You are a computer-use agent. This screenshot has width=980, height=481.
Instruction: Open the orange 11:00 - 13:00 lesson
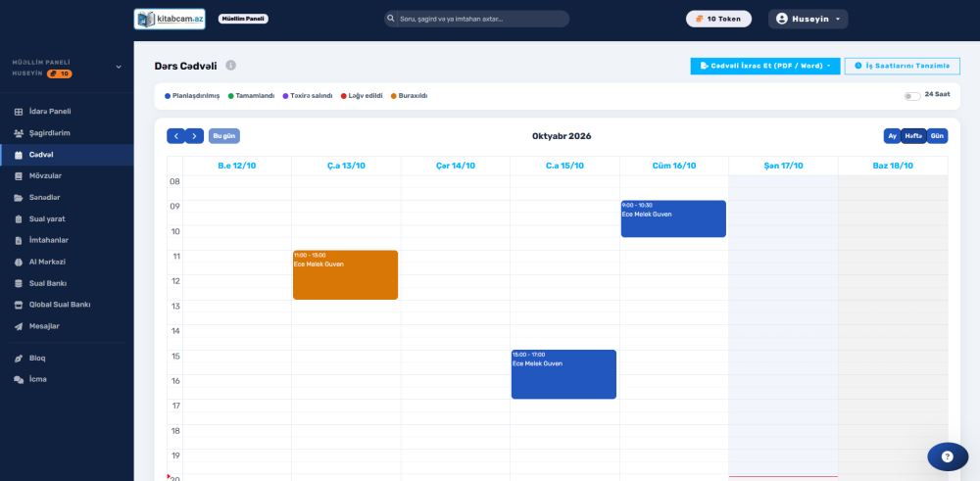(346, 275)
